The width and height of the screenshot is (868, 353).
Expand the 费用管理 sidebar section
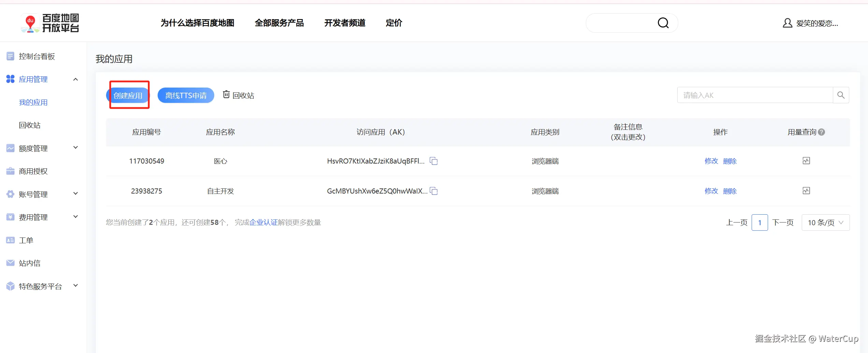76,216
